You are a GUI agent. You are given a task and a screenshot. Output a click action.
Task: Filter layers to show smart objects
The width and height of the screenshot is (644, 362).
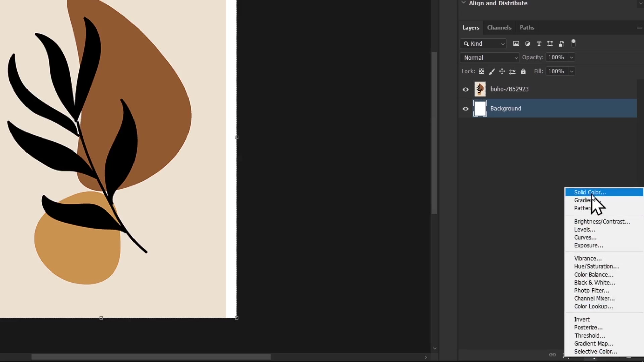(561, 44)
